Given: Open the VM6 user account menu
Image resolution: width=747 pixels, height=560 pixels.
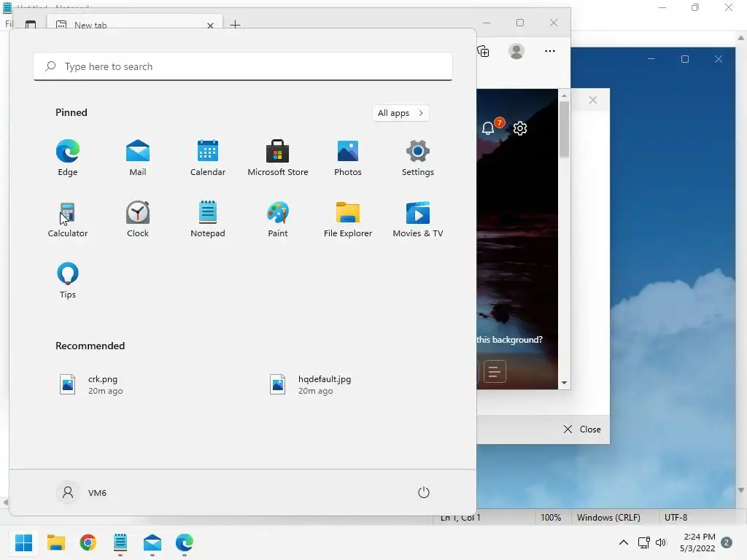Looking at the screenshot, I should pos(82,492).
